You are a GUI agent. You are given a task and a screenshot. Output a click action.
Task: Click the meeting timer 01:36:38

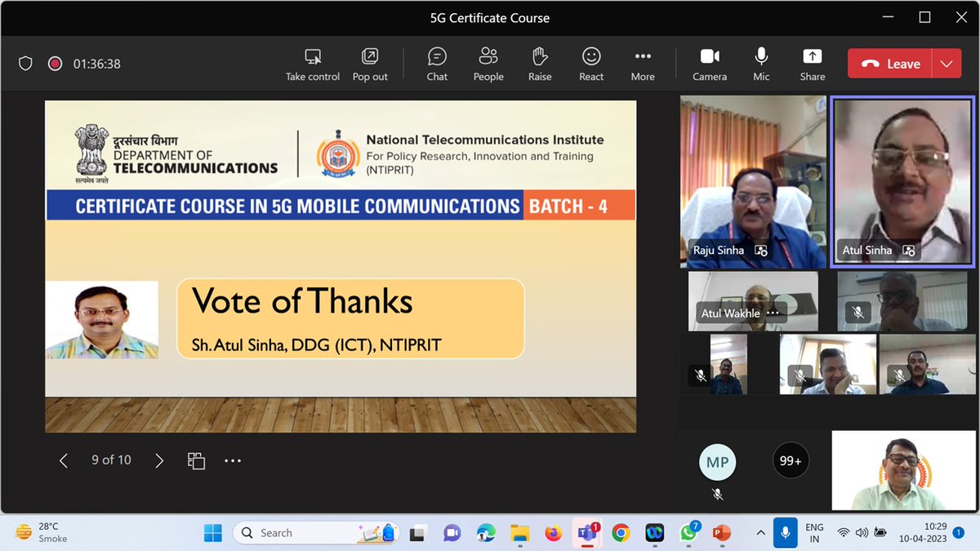tap(96, 64)
